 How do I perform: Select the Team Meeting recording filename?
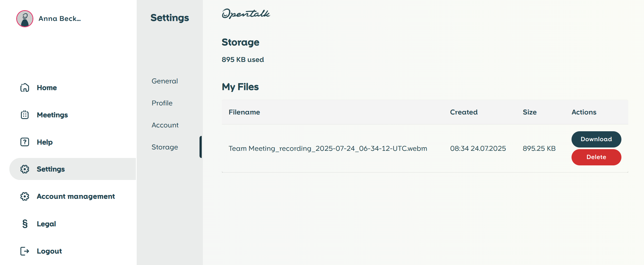pyautogui.click(x=328, y=148)
